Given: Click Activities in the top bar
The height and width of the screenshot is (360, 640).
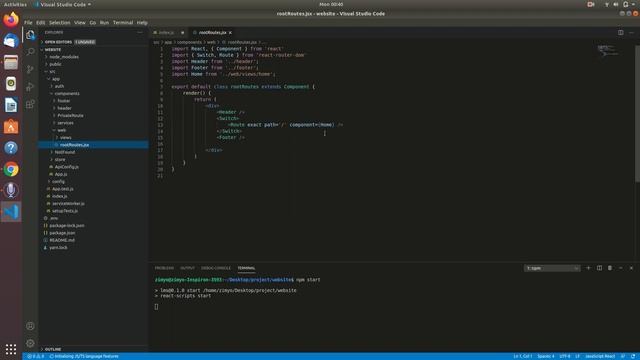Looking at the screenshot, I should point(15,4).
